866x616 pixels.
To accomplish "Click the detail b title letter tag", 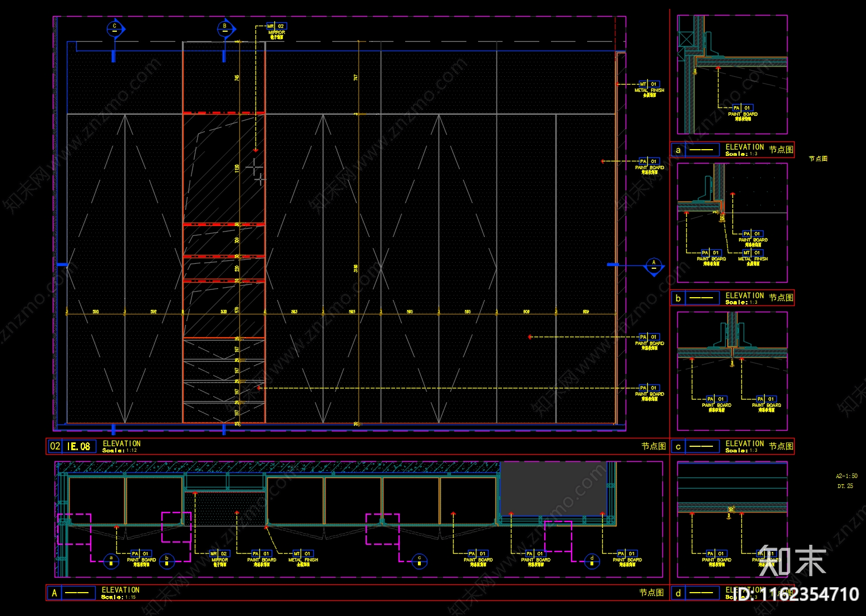I will [x=678, y=298].
